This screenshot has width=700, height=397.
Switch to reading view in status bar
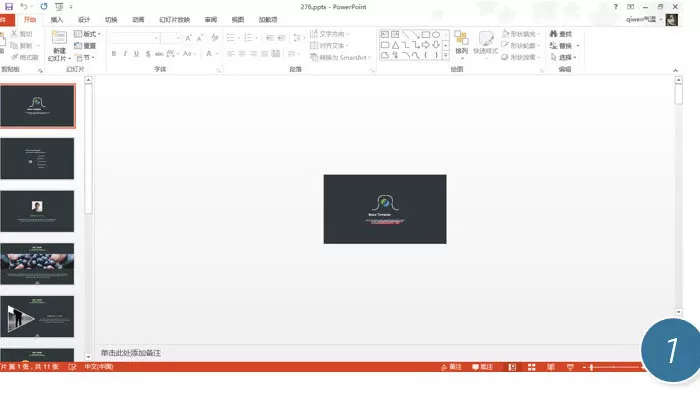click(551, 367)
